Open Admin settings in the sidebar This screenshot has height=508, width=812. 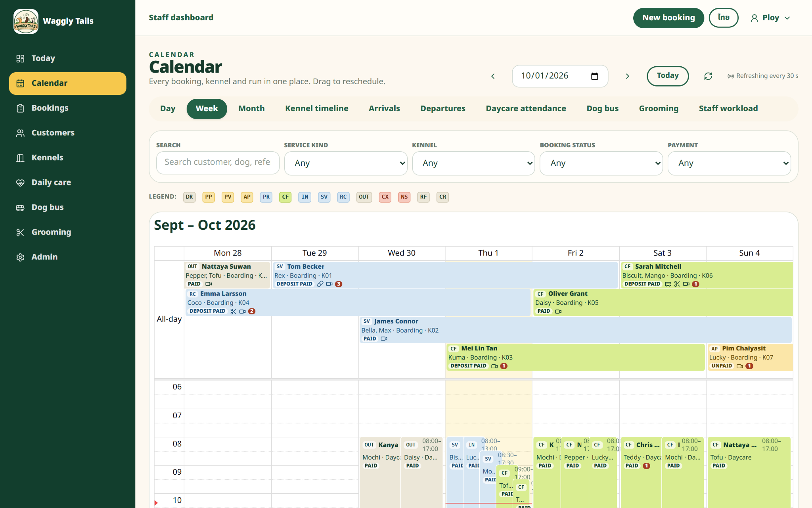click(x=67, y=257)
